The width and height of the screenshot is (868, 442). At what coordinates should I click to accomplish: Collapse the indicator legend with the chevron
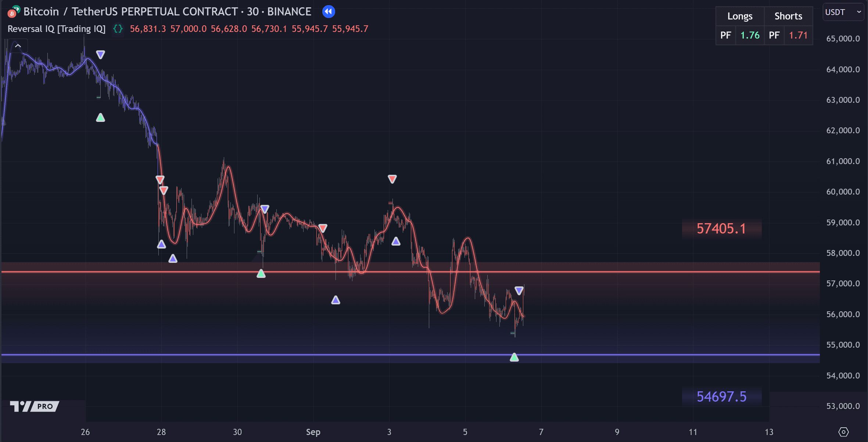18,46
